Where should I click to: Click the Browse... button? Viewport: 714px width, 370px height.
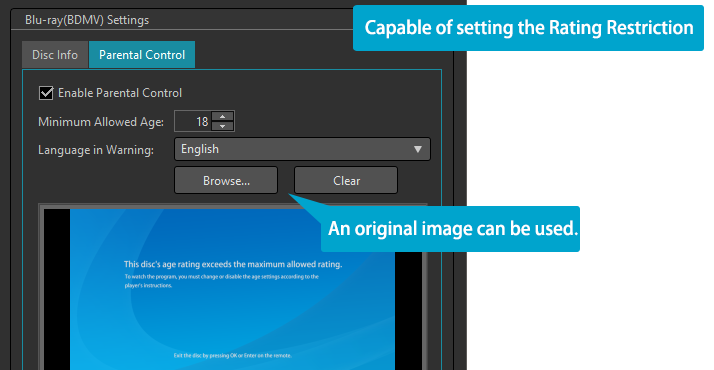coord(226,180)
